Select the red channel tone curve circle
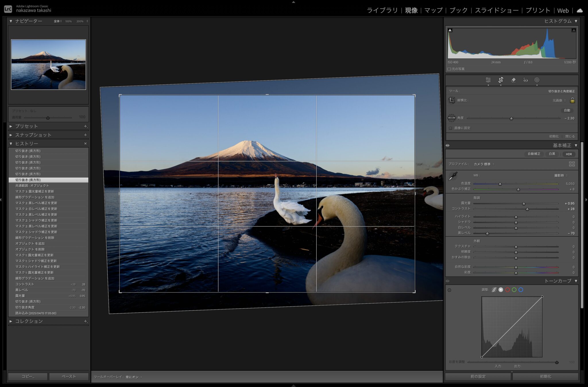 point(507,290)
